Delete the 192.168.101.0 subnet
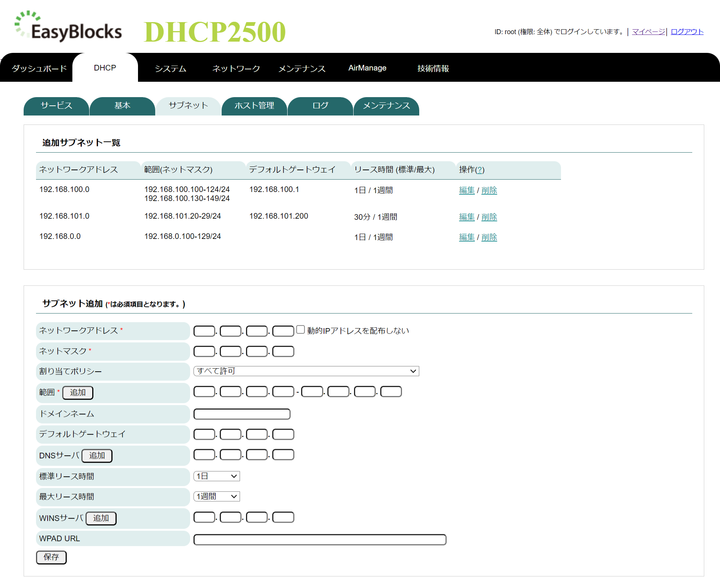720x588 pixels. click(489, 217)
